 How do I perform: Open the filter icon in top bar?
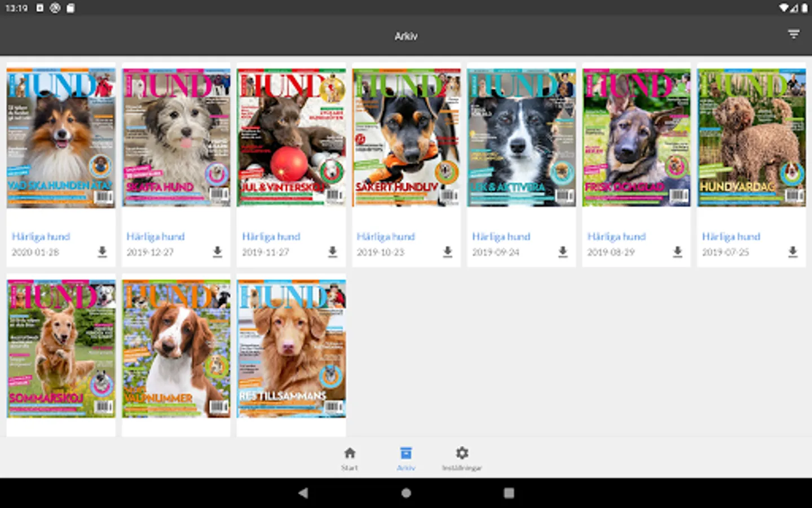[793, 34]
